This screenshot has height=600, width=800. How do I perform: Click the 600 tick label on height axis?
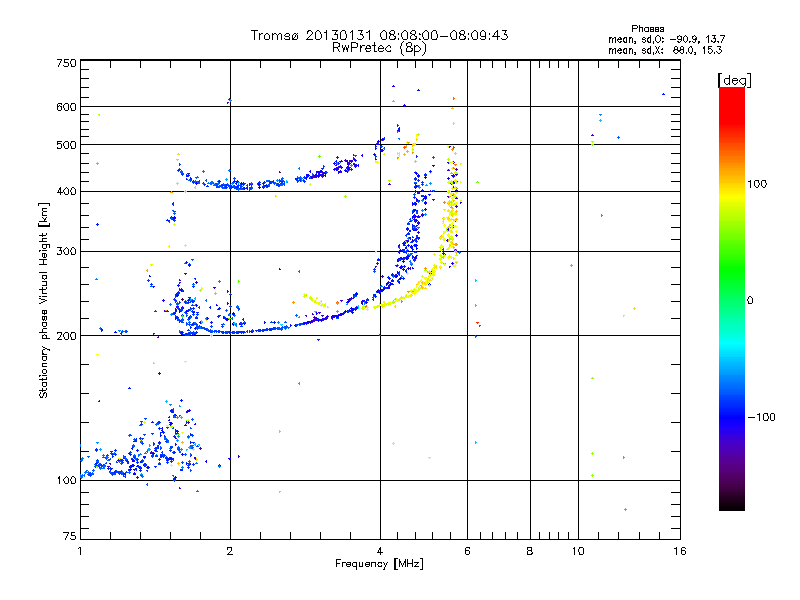point(66,107)
